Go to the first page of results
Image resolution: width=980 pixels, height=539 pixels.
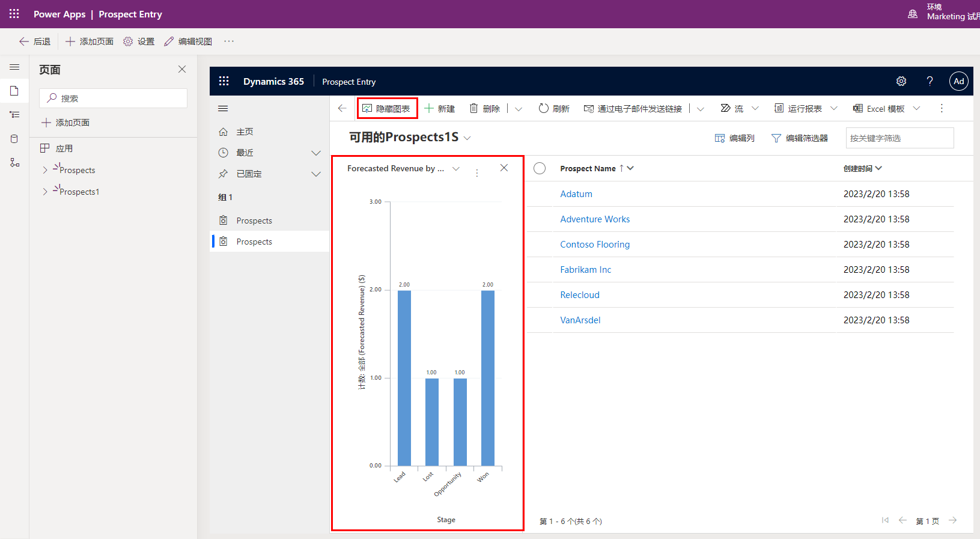point(885,520)
